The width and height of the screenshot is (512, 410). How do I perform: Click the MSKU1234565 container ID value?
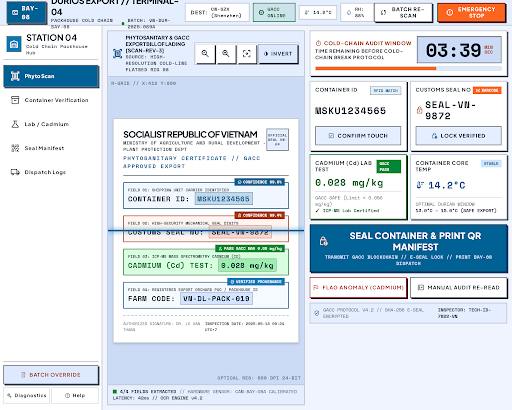tap(350, 111)
